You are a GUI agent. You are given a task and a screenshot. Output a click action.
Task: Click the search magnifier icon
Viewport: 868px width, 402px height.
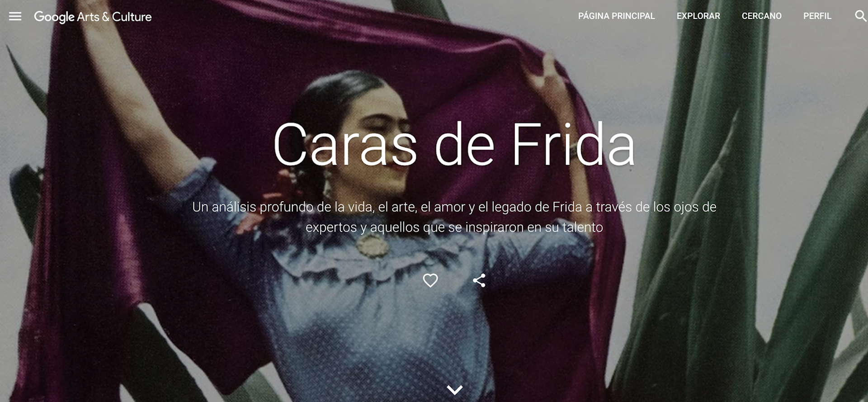pyautogui.click(x=860, y=16)
